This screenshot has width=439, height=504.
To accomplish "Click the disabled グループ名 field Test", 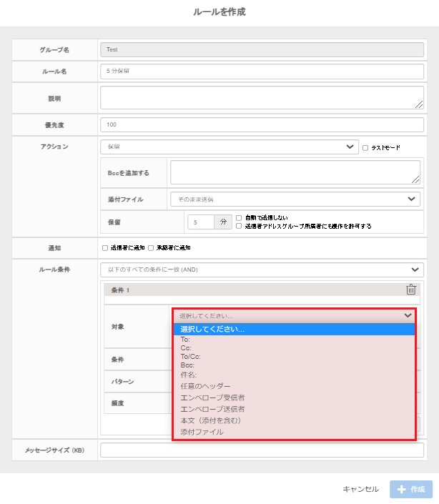I will click(262, 50).
